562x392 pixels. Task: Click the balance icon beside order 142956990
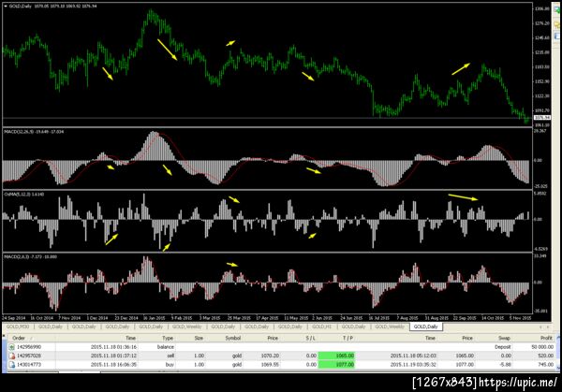[x=11, y=347]
